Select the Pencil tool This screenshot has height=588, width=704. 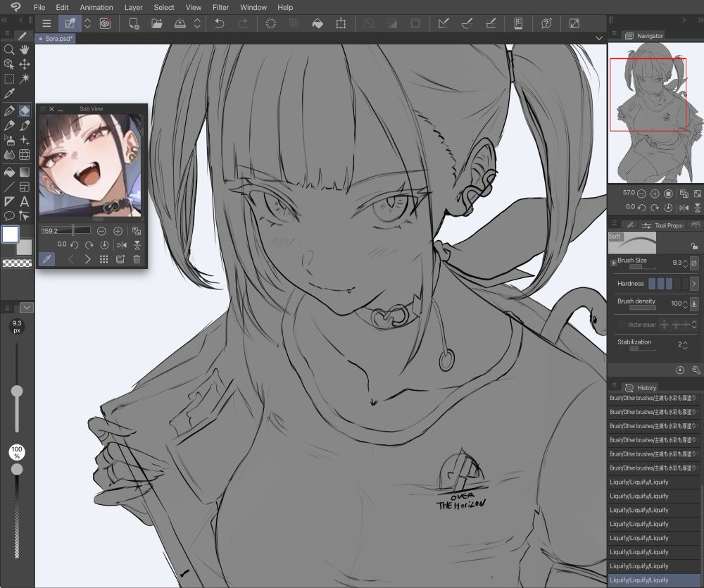coord(9,125)
